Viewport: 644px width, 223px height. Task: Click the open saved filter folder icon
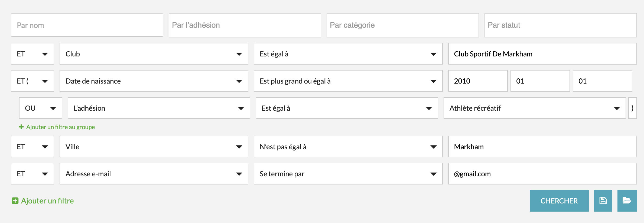[x=627, y=201]
